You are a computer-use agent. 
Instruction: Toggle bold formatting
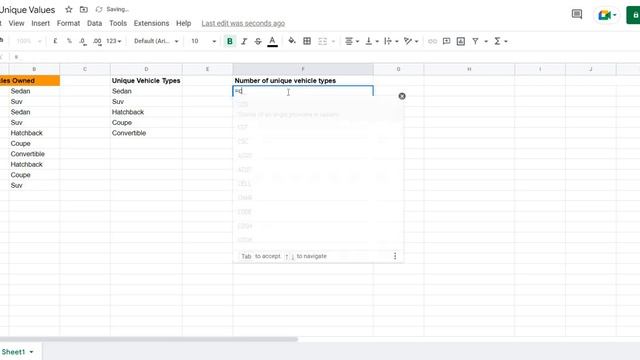230,41
